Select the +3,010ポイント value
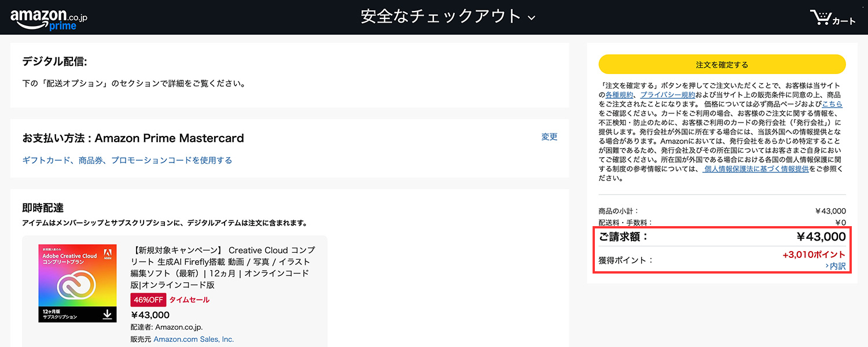The height and width of the screenshot is (347, 868). point(814,254)
